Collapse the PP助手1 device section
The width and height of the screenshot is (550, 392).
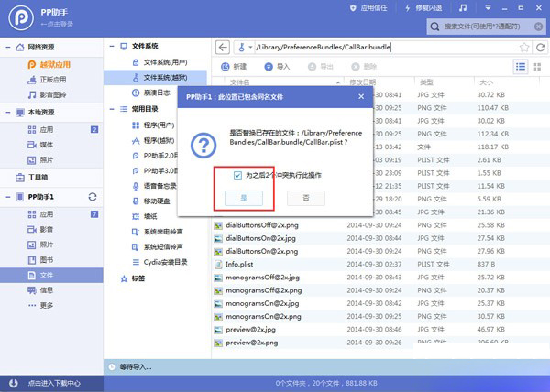coord(7,197)
